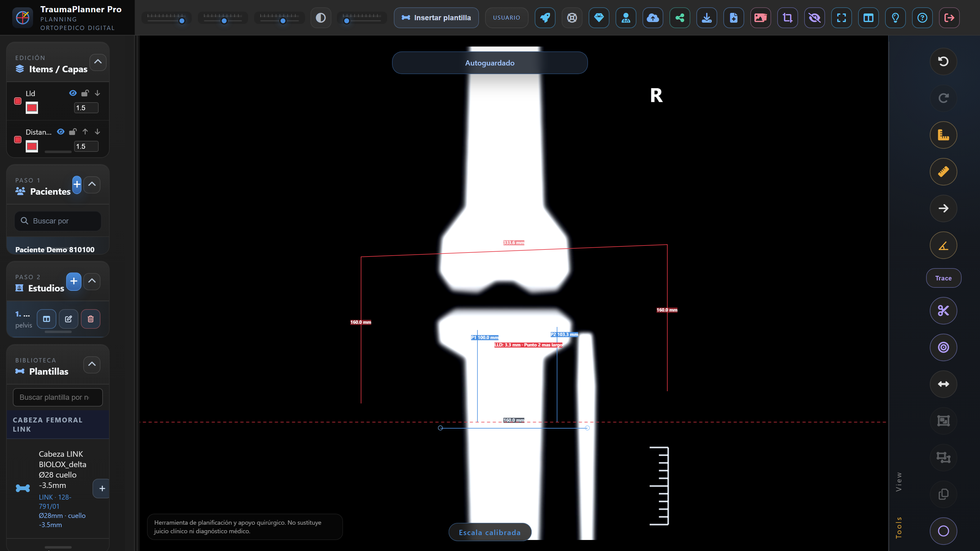This screenshot has height=551, width=980.
Task: Click the diamond premium icon
Action: pyautogui.click(x=599, y=18)
